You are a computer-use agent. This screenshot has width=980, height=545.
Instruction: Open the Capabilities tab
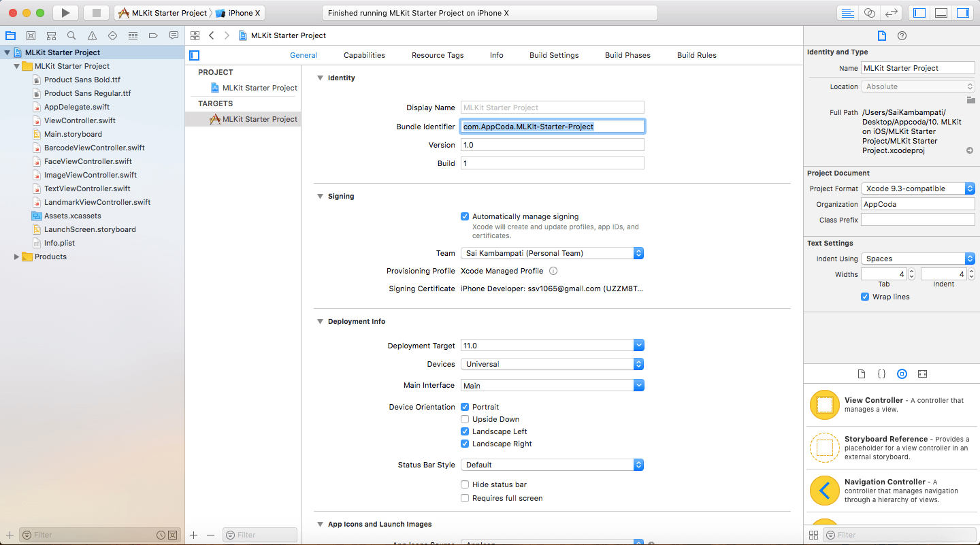tap(364, 55)
